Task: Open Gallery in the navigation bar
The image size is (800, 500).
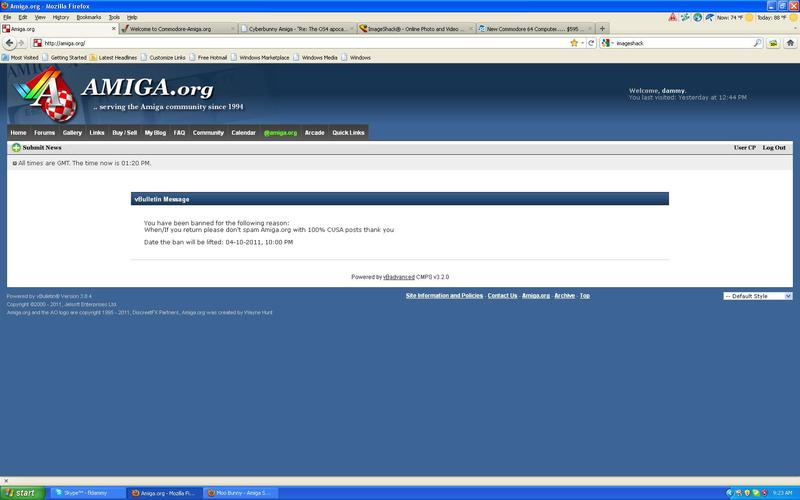Action: [x=72, y=133]
